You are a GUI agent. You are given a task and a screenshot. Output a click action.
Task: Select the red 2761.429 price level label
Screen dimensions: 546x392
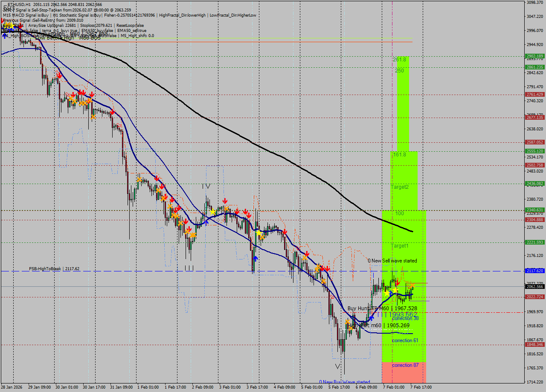point(534,95)
